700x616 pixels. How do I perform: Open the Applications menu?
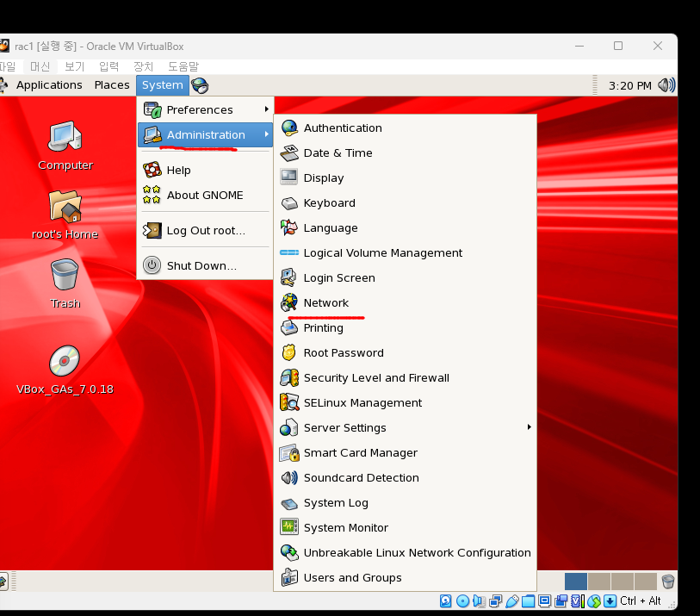click(x=49, y=85)
